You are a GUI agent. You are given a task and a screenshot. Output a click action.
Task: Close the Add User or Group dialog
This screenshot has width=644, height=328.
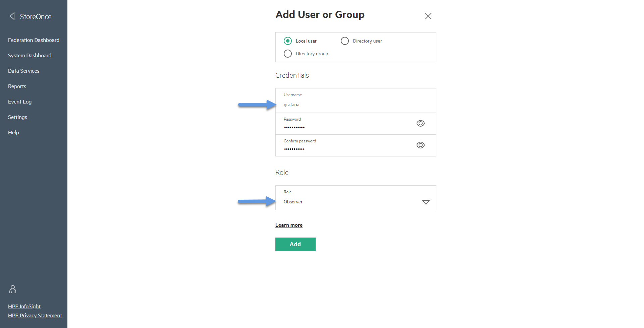[428, 16]
